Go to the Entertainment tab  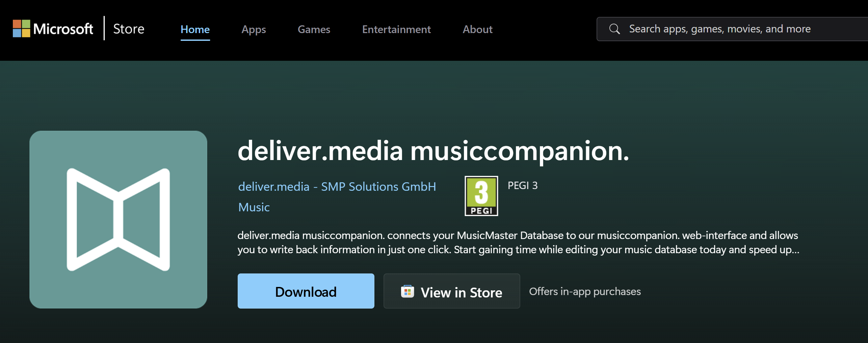point(396,29)
